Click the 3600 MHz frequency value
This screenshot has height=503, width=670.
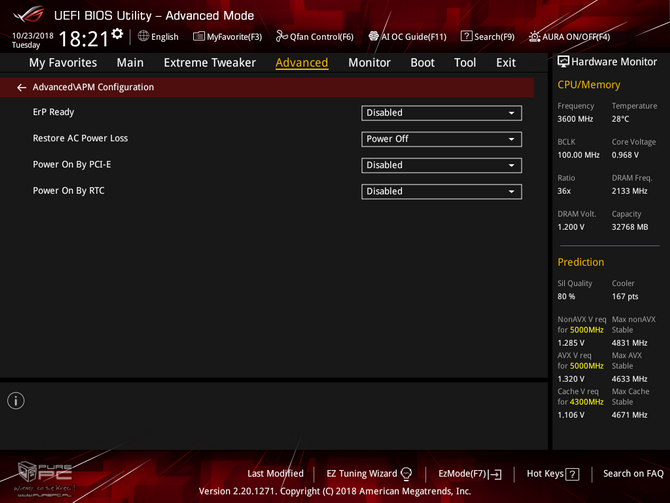coord(575,119)
